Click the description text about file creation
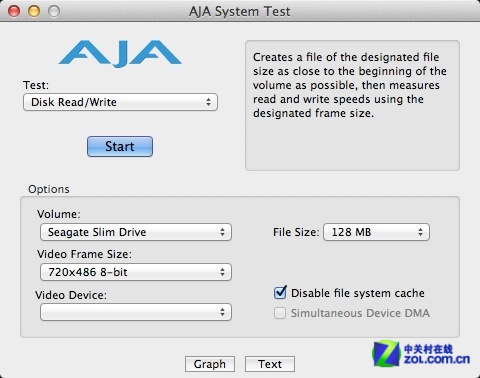Viewport: 480px width, 378px height. coord(349,85)
